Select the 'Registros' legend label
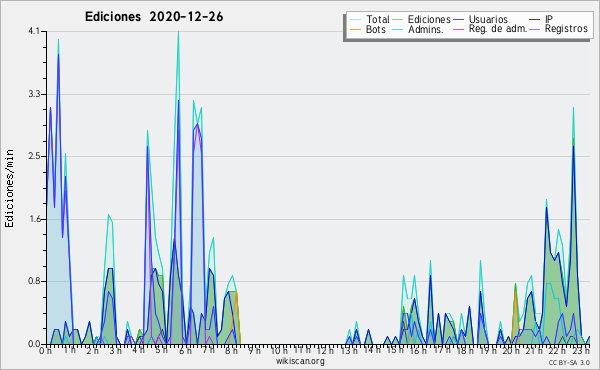The height and width of the screenshot is (370, 600). [566, 29]
